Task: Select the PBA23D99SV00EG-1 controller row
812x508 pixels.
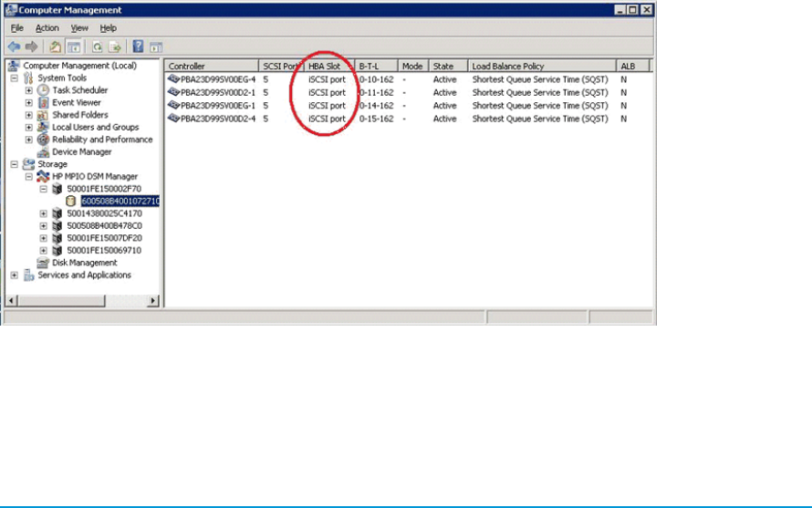Action: [x=218, y=106]
